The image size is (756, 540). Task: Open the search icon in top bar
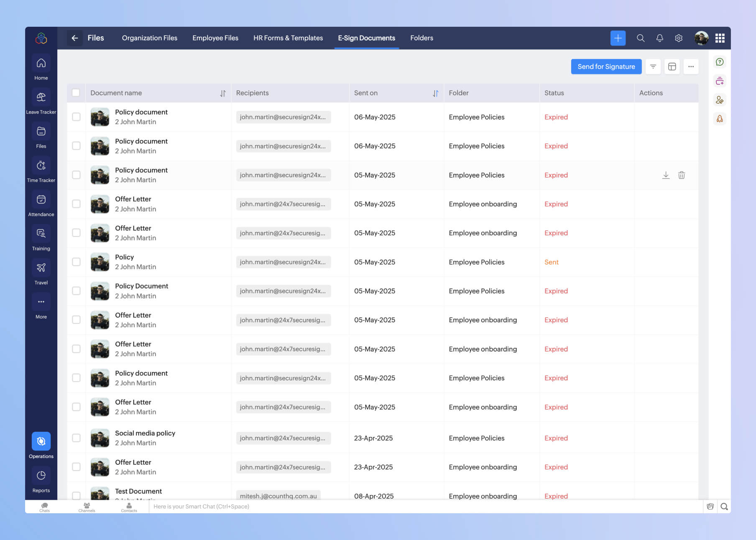640,38
